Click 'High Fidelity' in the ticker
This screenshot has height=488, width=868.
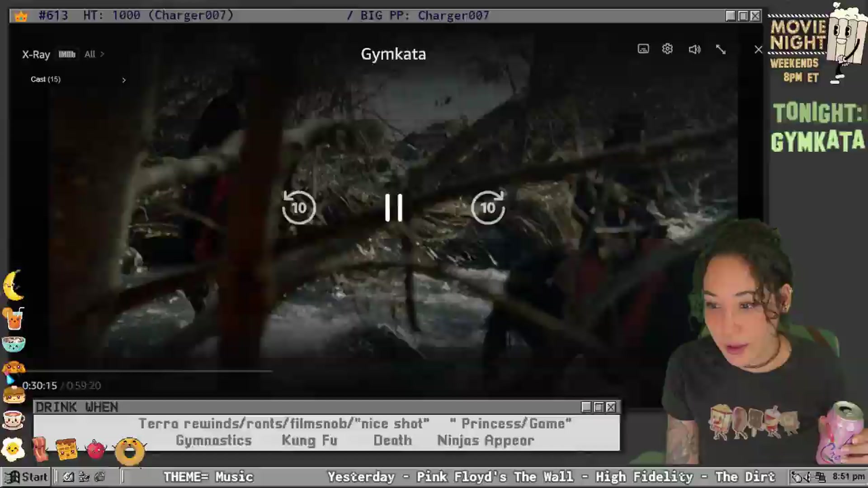(x=644, y=477)
